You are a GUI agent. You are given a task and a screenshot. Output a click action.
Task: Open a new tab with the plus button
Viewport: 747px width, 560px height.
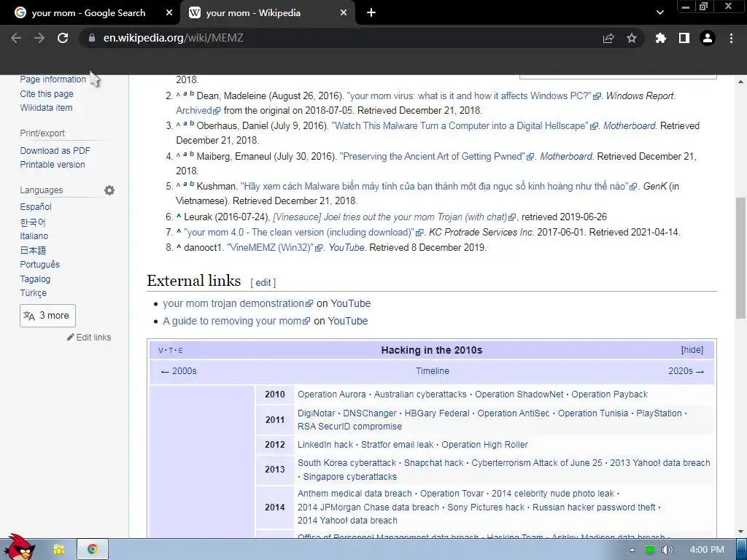point(371,13)
